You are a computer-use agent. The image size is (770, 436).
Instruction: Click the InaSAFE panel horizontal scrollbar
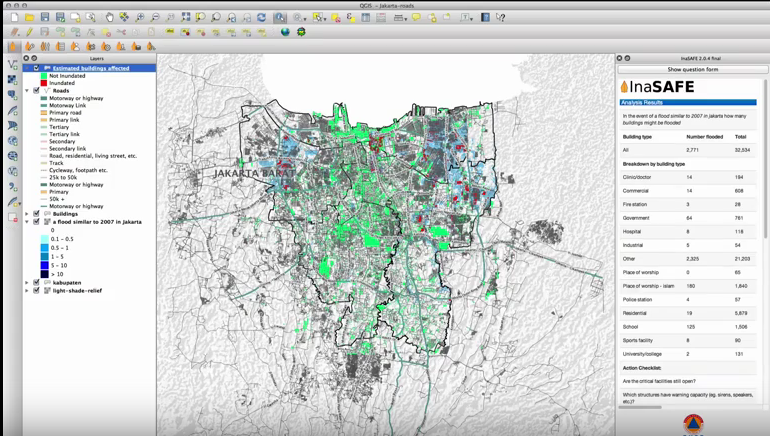pyautogui.click(x=640, y=407)
